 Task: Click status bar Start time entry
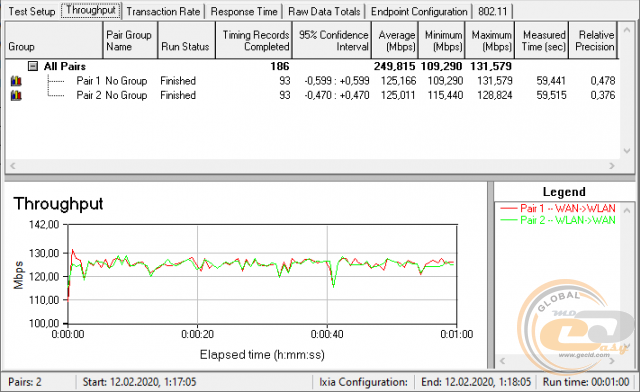click(x=139, y=382)
